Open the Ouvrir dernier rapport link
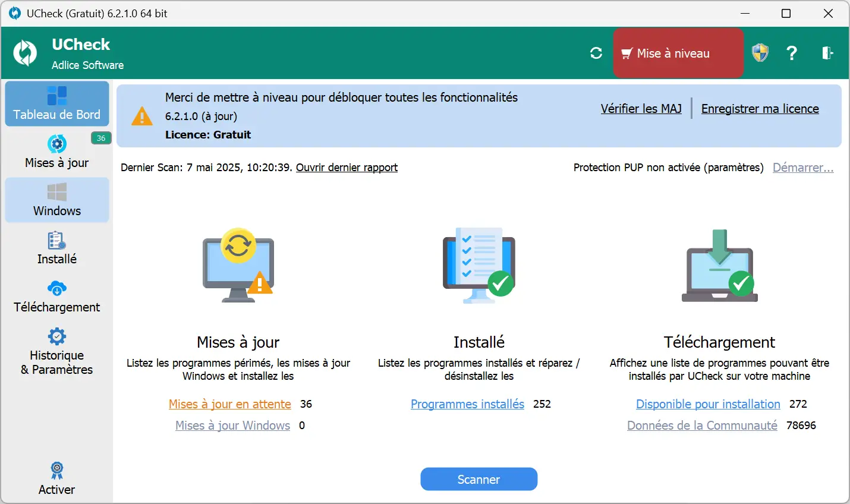This screenshot has height=504, width=850. [x=347, y=168]
